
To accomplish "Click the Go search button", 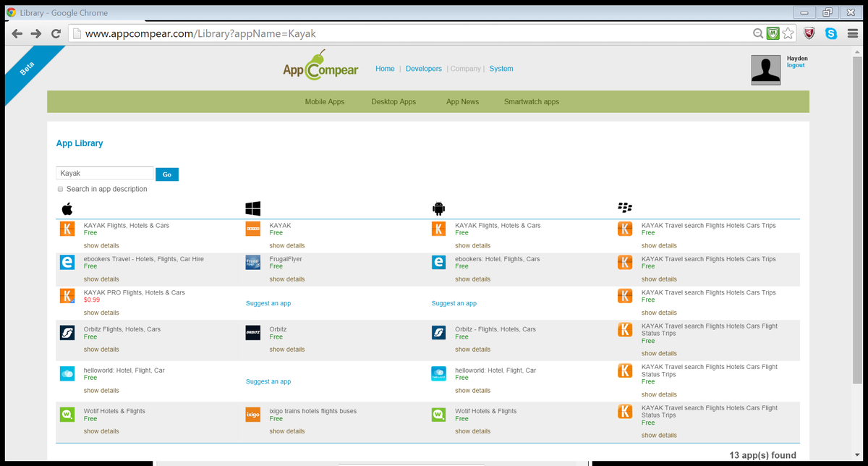I will pyautogui.click(x=167, y=174).
